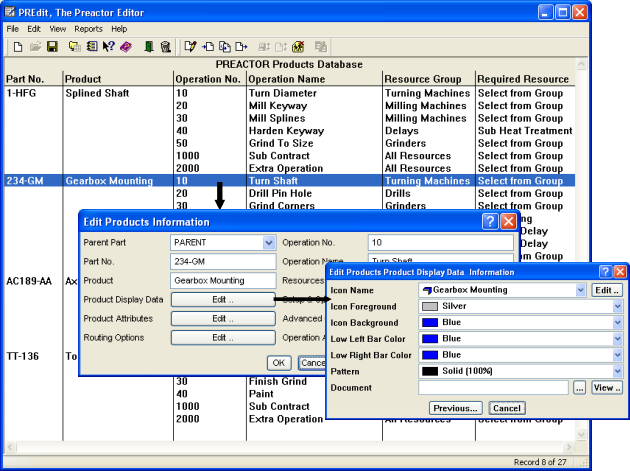Select the 'Splined Shaft' product cell

click(x=97, y=93)
